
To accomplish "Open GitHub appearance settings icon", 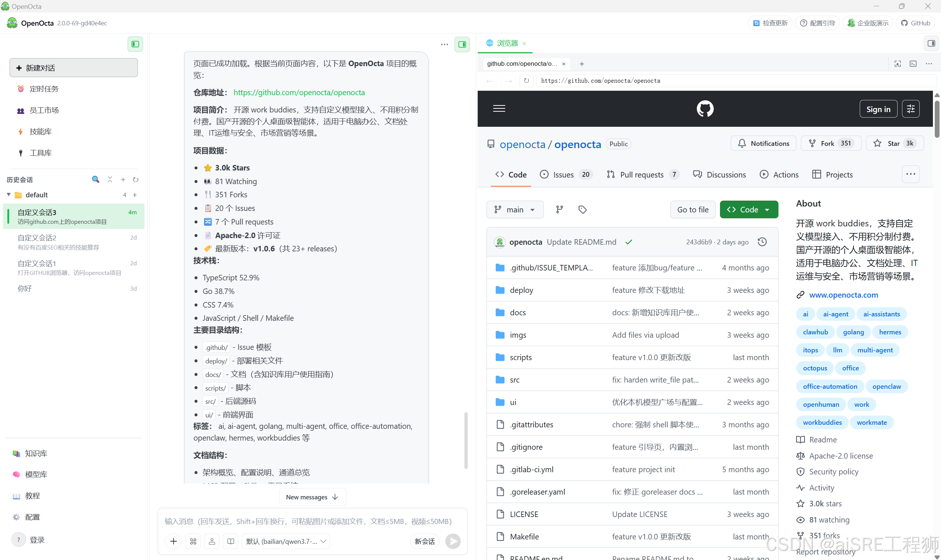I will pyautogui.click(x=911, y=109).
